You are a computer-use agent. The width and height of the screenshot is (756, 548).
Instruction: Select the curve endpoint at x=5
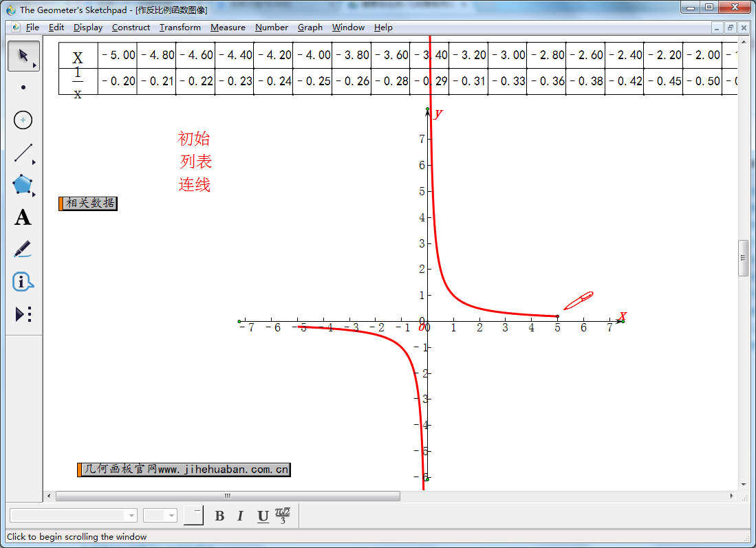click(557, 317)
